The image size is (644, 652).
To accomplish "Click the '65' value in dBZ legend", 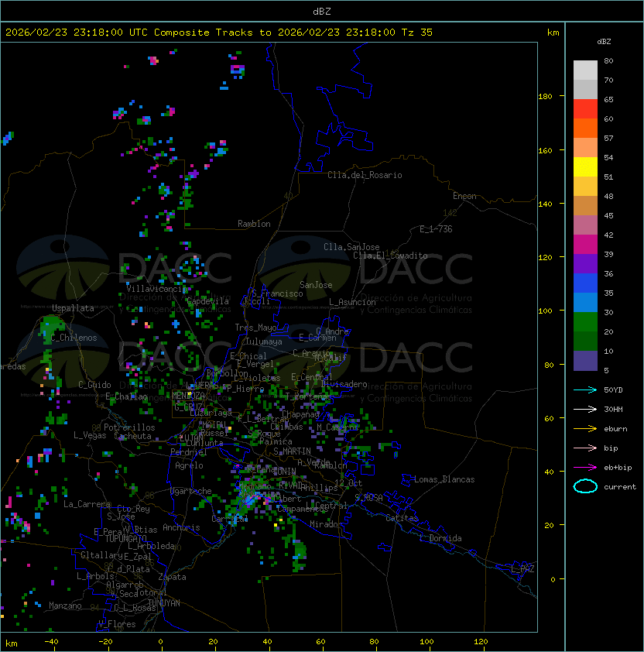I will pos(608,99).
